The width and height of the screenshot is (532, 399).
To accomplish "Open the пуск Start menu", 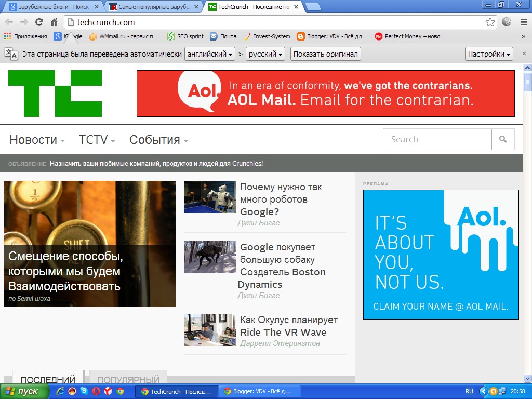I will click(x=24, y=392).
